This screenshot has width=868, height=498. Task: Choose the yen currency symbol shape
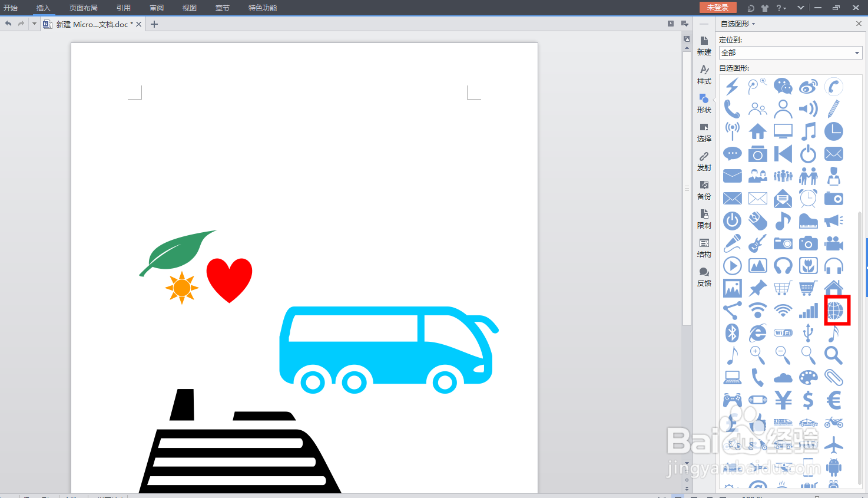(783, 400)
